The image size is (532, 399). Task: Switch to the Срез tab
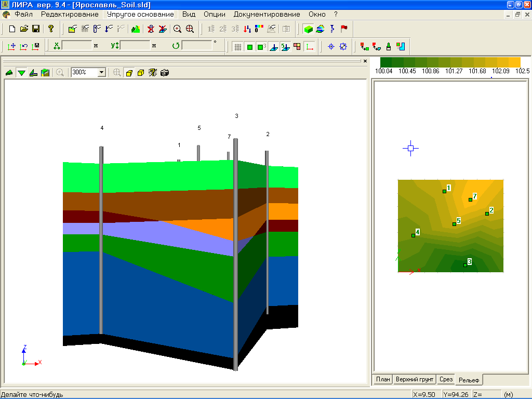pyautogui.click(x=446, y=380)
